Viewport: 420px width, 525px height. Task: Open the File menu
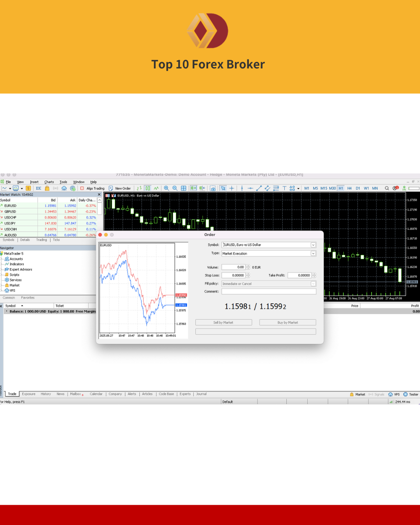(x=8, y=182)
